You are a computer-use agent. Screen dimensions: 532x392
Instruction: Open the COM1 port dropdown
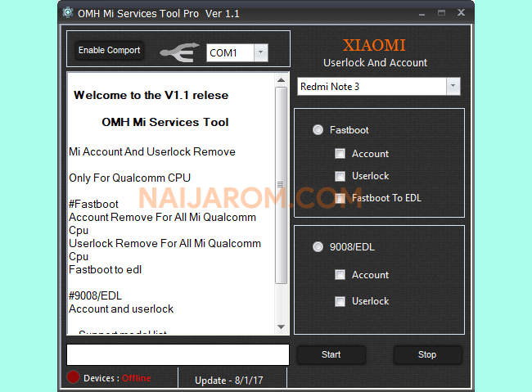(260, 52)
